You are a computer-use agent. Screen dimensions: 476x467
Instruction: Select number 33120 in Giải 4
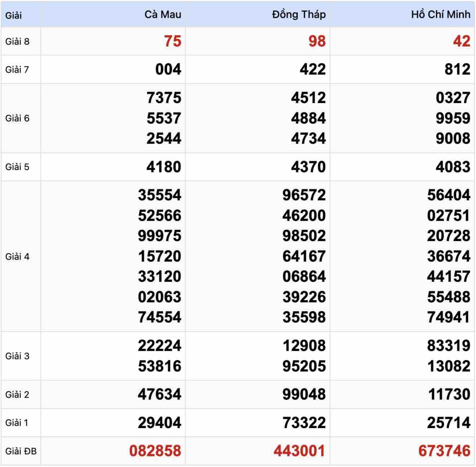click(159, 276)
